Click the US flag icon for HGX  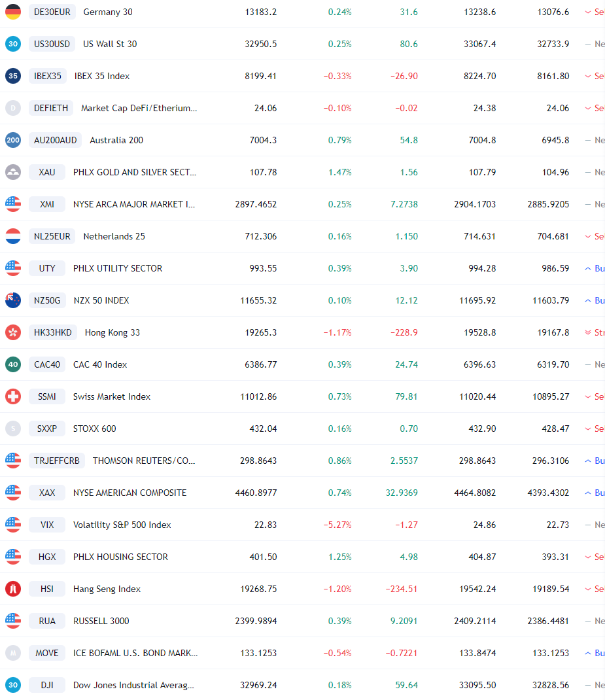tap(13, 557)
